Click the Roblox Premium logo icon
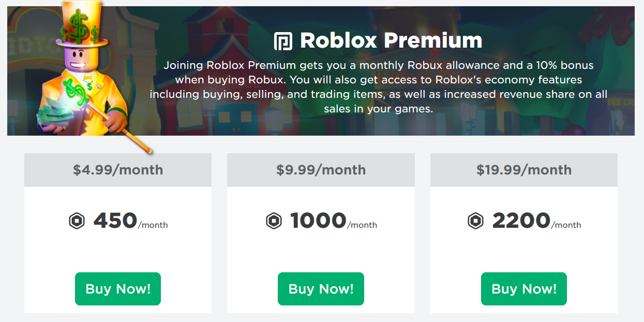The width and height of the screenshot is (644, 322). click(283, 41)
